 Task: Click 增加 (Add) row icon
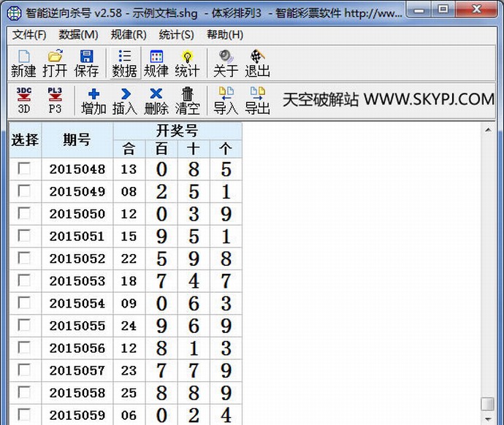pos(93,101)
